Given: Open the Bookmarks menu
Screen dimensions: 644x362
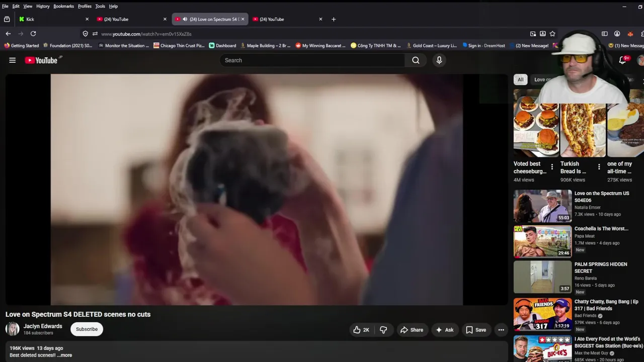Looking at the screenshot, I should (63, 6).
